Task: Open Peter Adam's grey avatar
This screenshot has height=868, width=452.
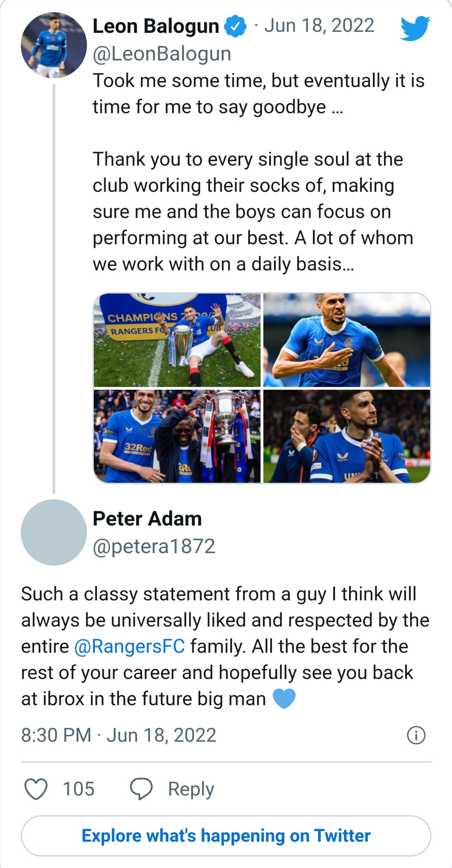Action: coord(54,532)
